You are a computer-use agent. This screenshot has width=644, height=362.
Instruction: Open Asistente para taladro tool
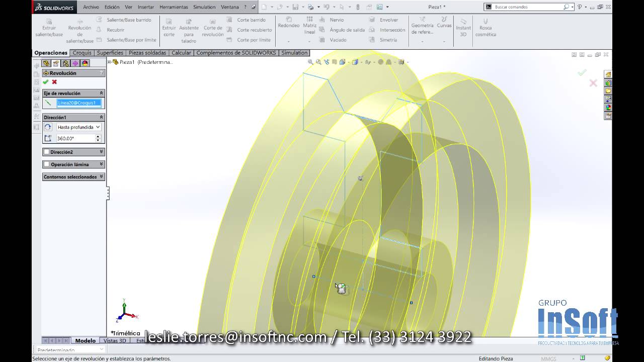pos(189,31)
